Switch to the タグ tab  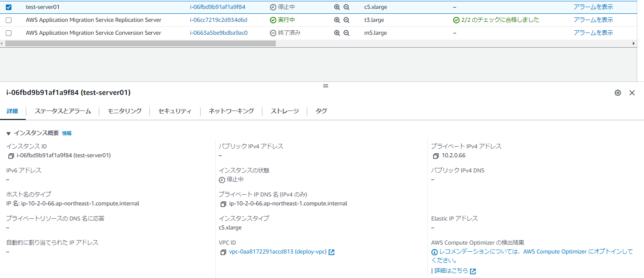[321, 111]
